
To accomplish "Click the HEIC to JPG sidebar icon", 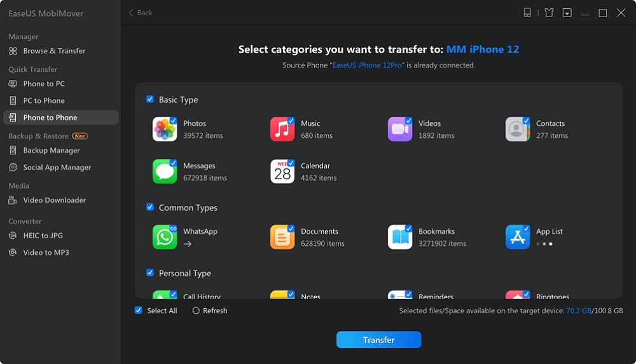I will click(x=13, y=236).
